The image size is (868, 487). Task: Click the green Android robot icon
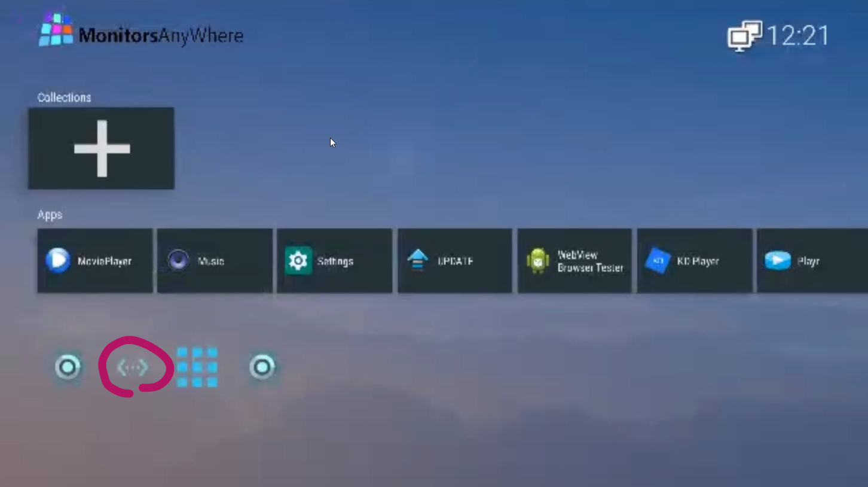537,261
